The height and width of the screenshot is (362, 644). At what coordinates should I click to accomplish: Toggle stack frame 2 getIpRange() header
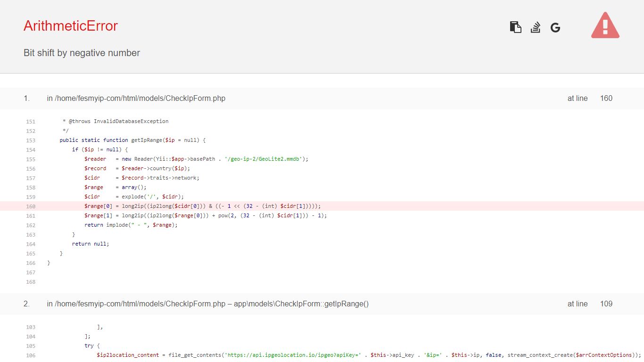coord(322,304)
